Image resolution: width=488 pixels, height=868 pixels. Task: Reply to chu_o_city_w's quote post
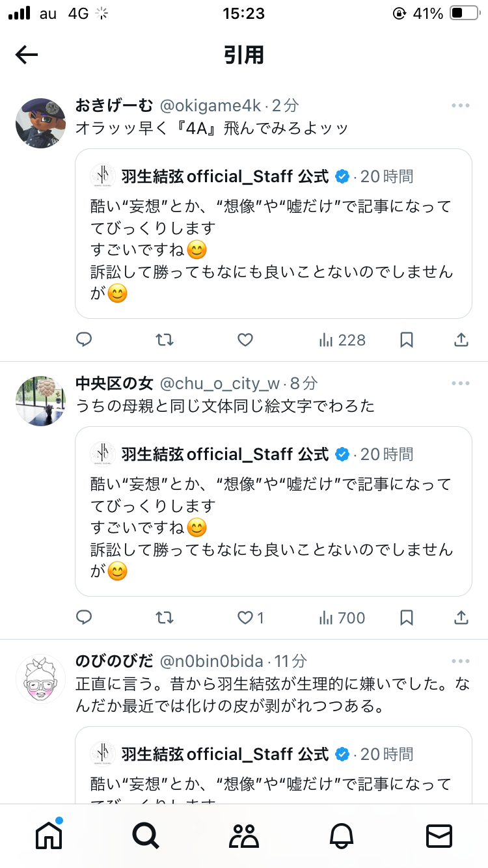pos(84,617)
